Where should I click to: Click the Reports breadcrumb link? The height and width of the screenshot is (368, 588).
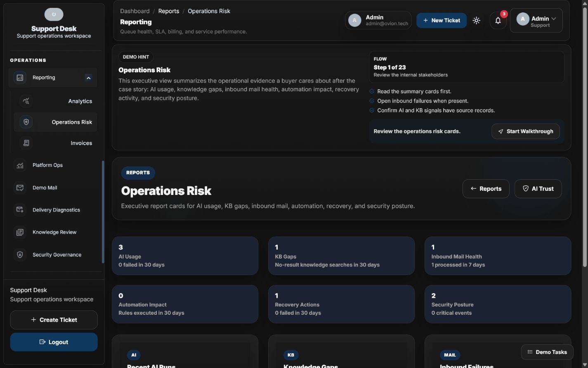pyautogui.click(x=169, y=11)
